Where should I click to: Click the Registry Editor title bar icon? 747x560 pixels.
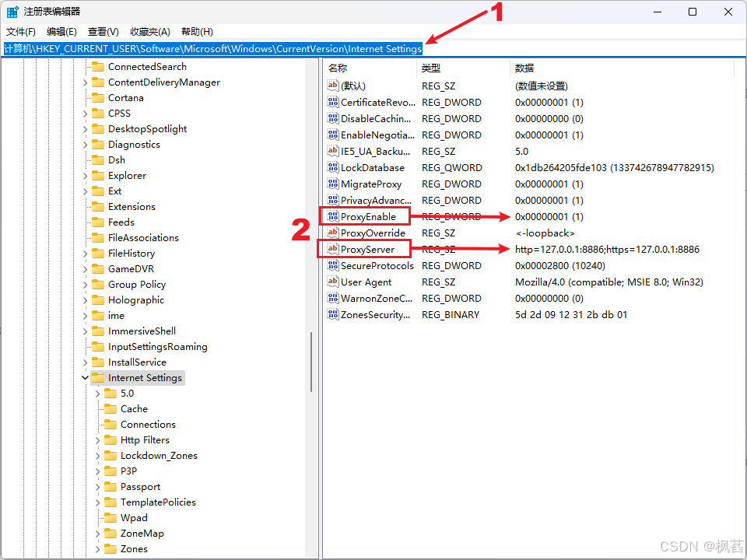pos(11,11)
